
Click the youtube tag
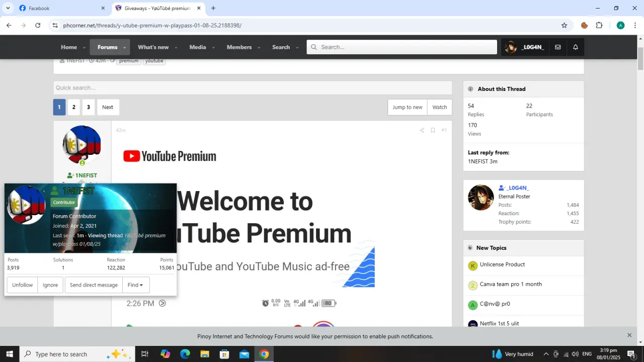tap(154, 61)
